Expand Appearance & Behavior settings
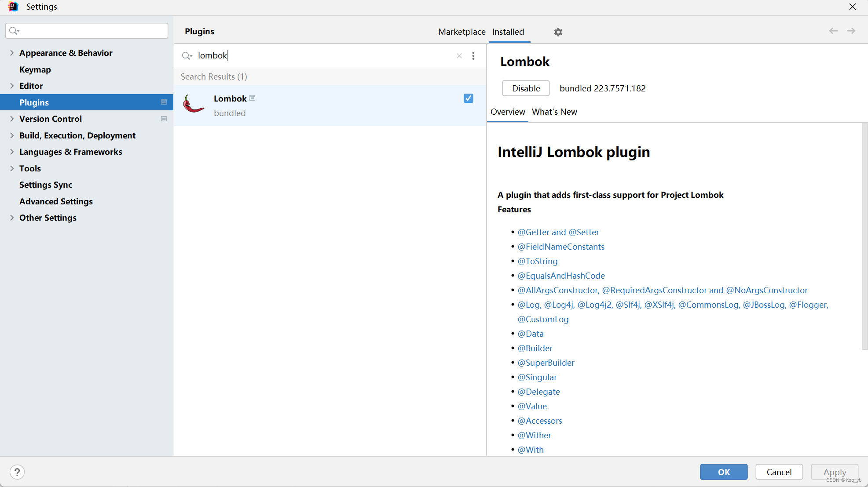 coord(12,53)
